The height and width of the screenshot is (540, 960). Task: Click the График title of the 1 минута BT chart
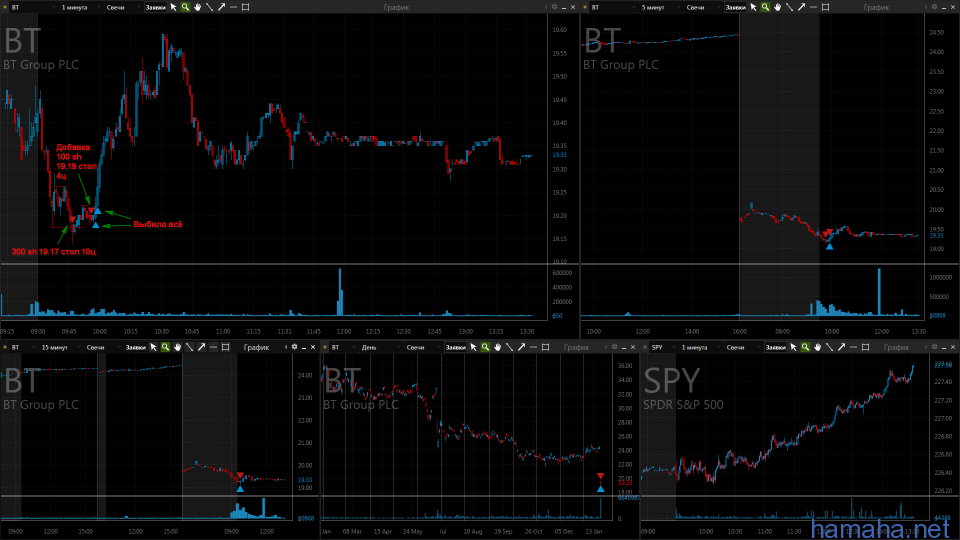pyautogui.click(x=396, y=7)
